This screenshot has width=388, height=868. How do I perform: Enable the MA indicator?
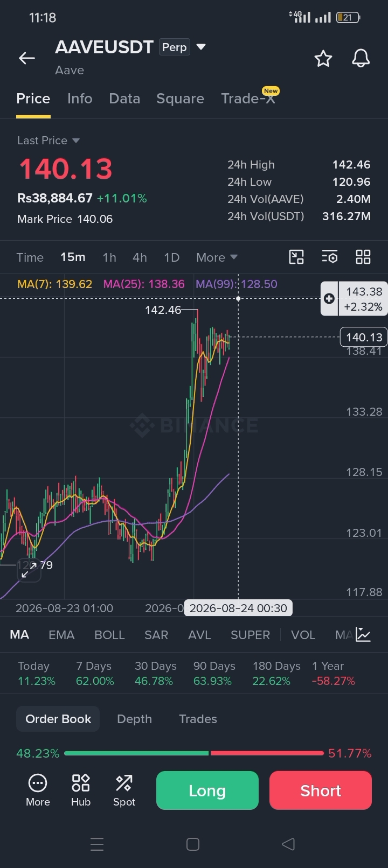[x=19, y=635]
